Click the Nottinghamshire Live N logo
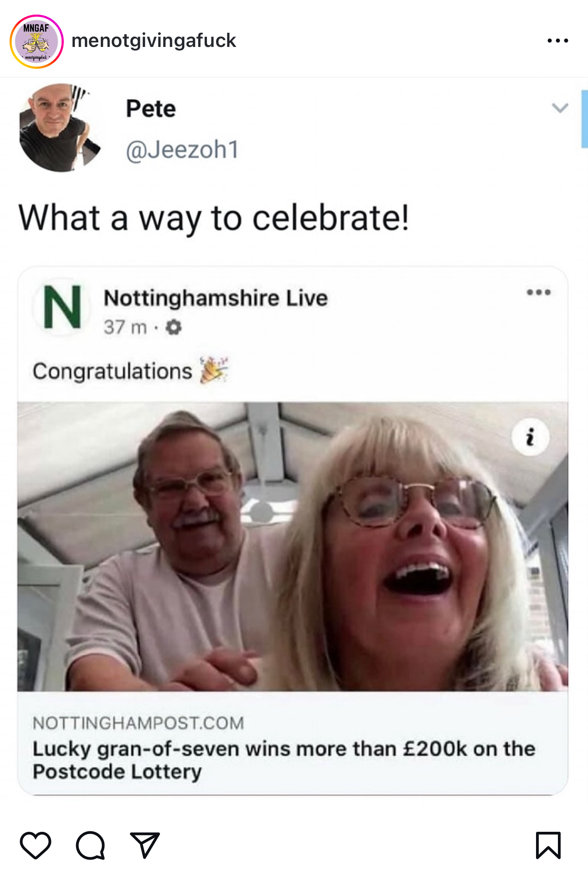The image size is (588, 876). click(x=62, y=308)
